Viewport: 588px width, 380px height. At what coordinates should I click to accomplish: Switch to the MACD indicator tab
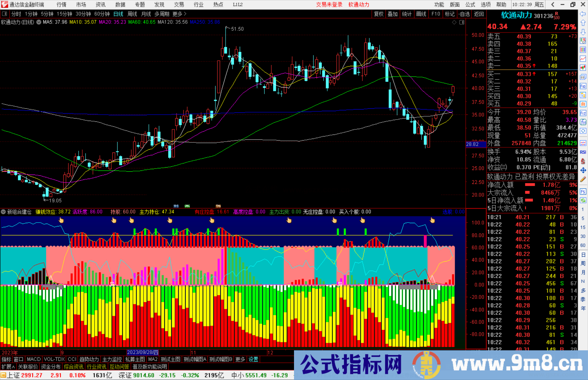click(x=33, y=359)
